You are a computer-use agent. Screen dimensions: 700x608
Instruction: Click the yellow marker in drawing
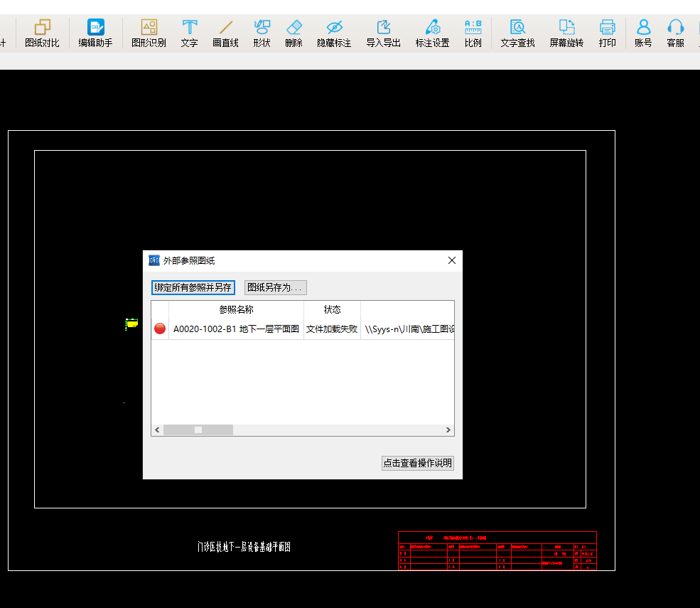click(131, 324)
